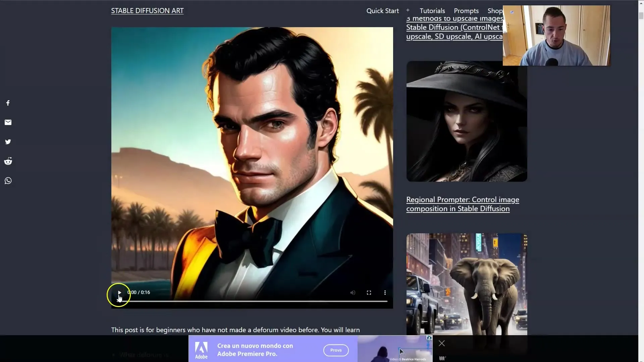644x362 pixels.
Task: Click the 0:00 / 0:16 time display
Action: pos(139,293)
